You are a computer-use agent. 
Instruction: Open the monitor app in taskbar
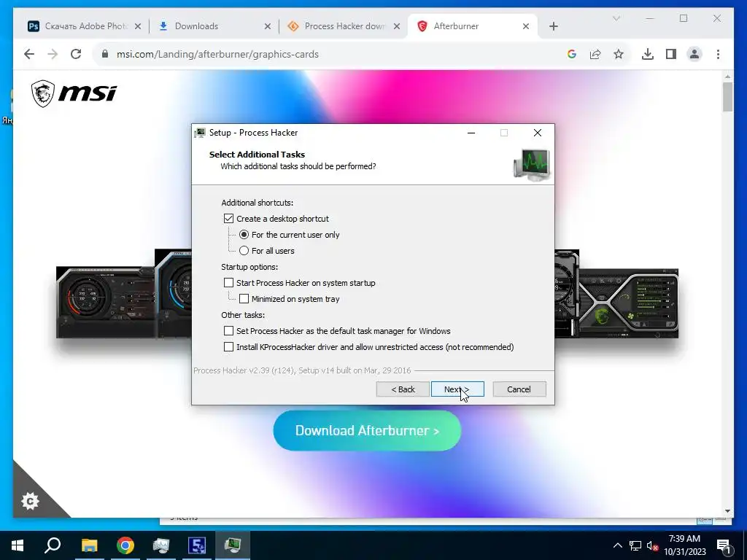(161, 545)
